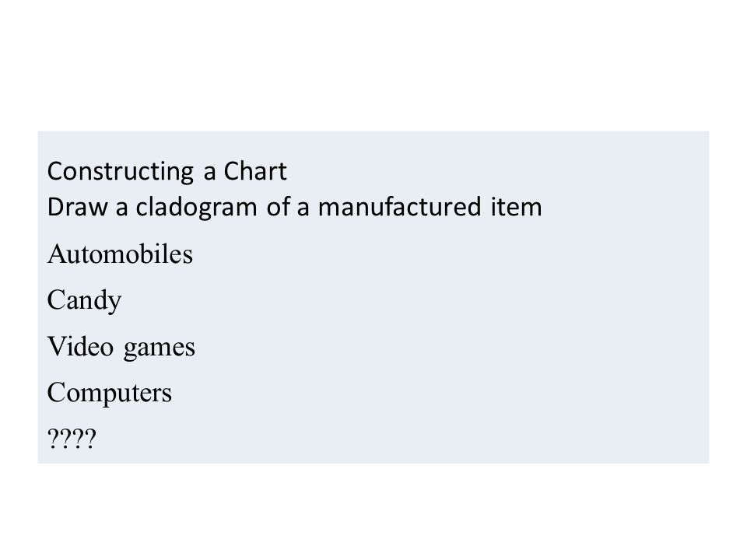Viewport: 747px width, 560px height.
Task: Click the letter "a" before "cladogram"
Action: click(122, 208)
